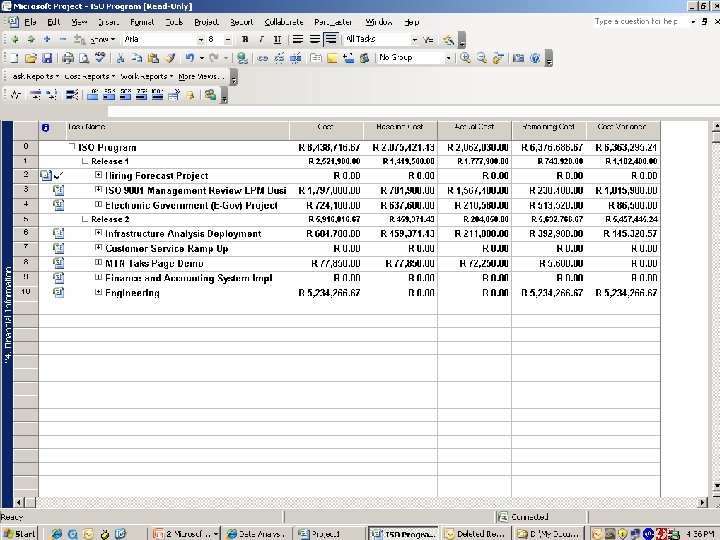
Task: Expand the Infrastructure Analysis Deployment row
Action: tap(98, 233)
